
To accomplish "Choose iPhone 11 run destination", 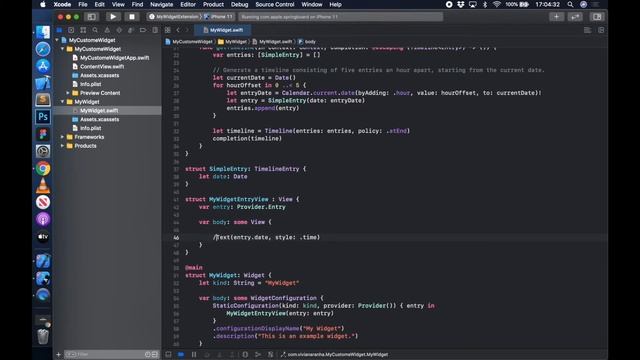I will (x=218, y=17).
